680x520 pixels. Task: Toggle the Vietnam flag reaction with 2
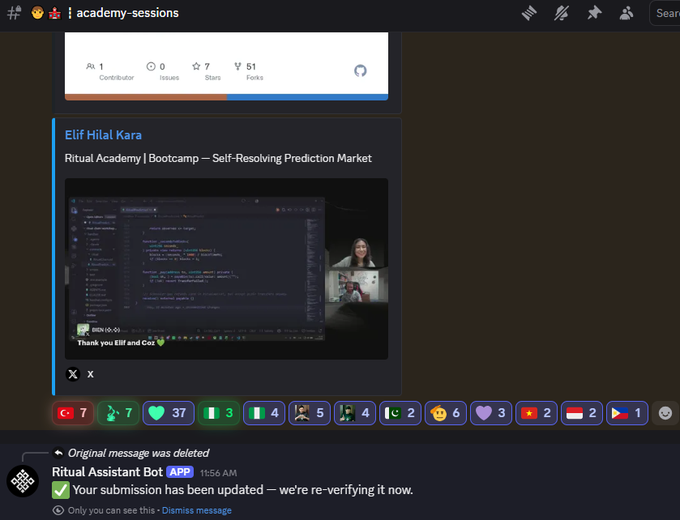click(x=536, y=413)
